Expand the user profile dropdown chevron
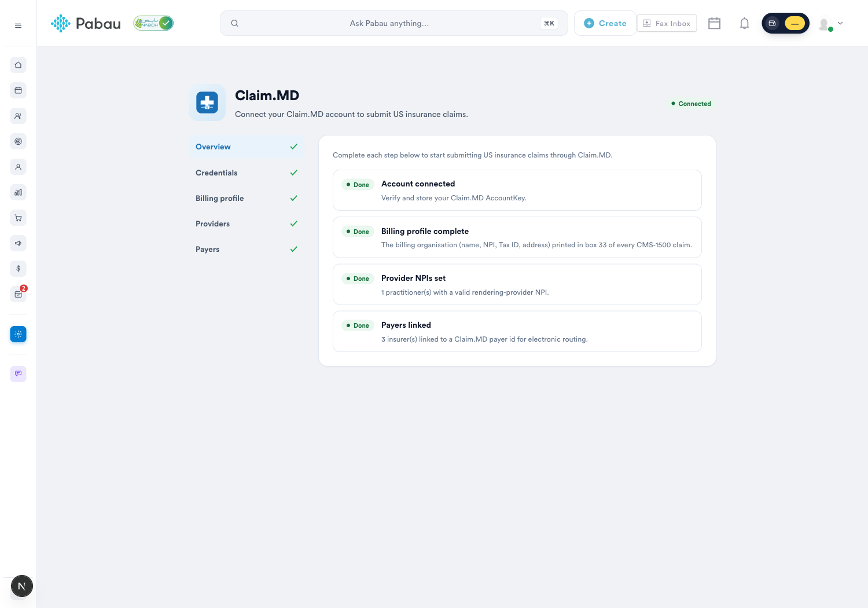The image size is (868, 608). 840,23
